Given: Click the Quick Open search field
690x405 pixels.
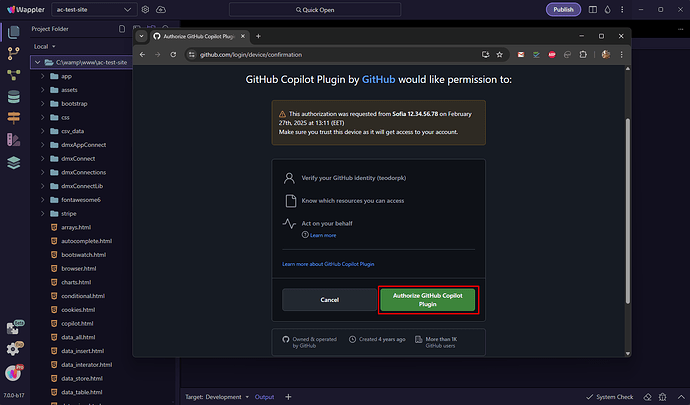Looking at the screenshot, I should pyautogui.click(x=315, y=10).
